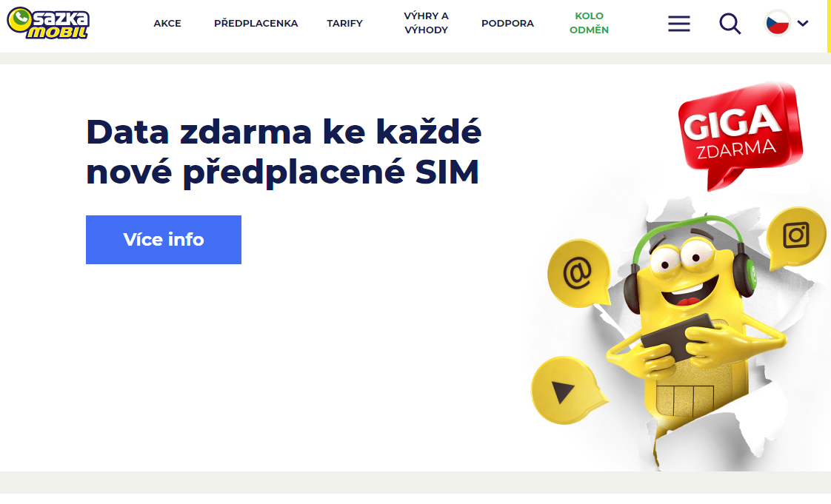Go to the PODPORA section
Image resolution: width=831 pixels, height=504 pixels.
click(x=508, y=23)
